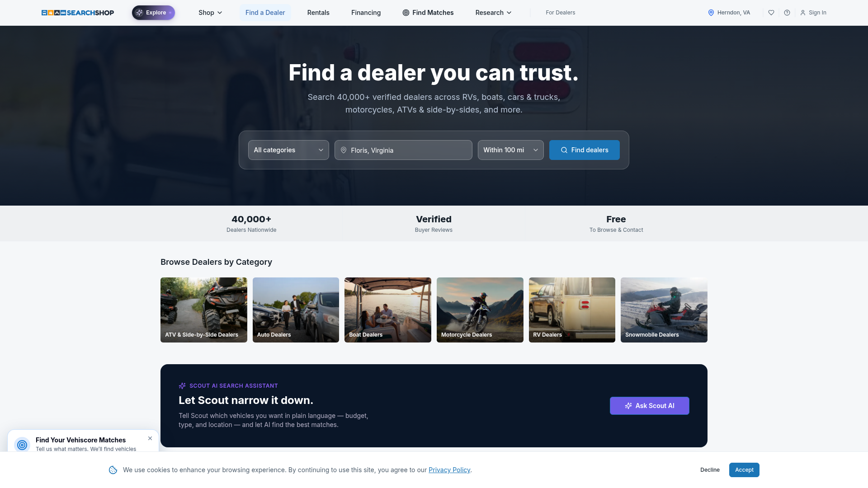This screenshot has height=488, width=868.
Task: Click the Floris, Virginia location field
Action: tap(403, 150)
